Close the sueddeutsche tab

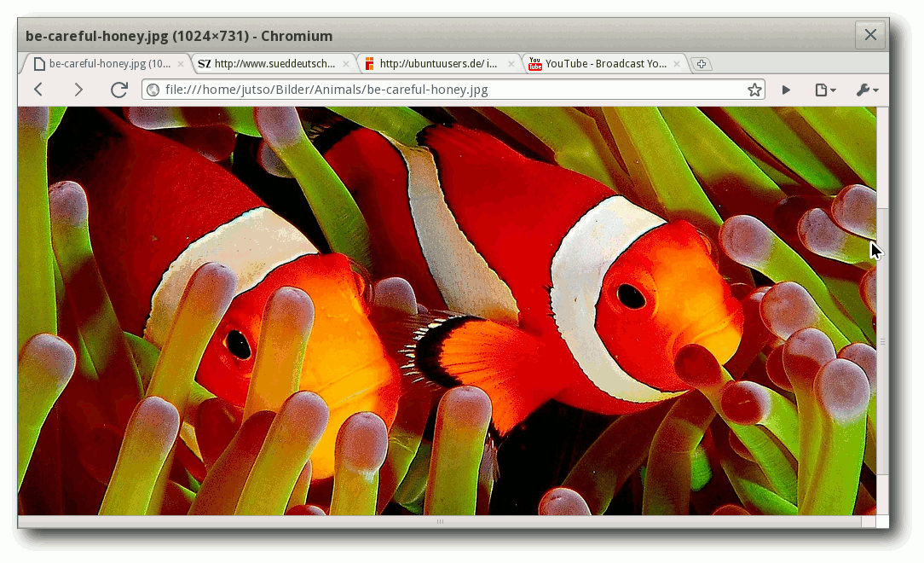[346, 64]
